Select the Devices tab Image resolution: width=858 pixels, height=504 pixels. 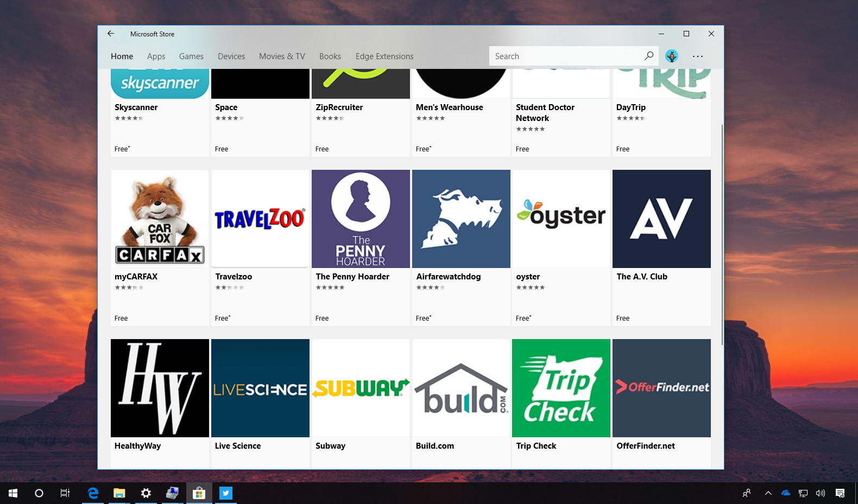pos(231,56)
